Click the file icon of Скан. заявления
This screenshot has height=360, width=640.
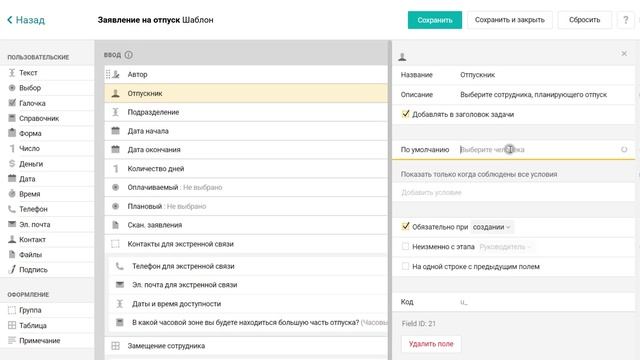(x=116, y=225)
